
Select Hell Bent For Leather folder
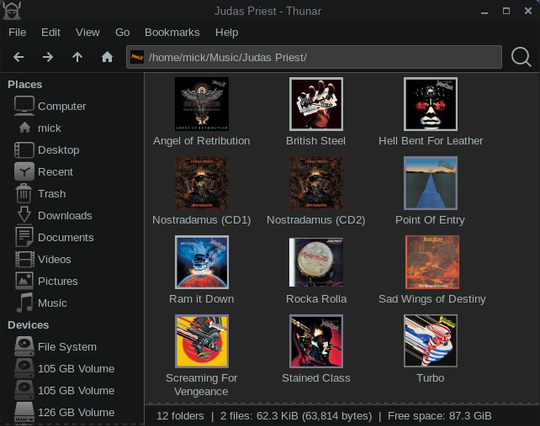(430, 112)
